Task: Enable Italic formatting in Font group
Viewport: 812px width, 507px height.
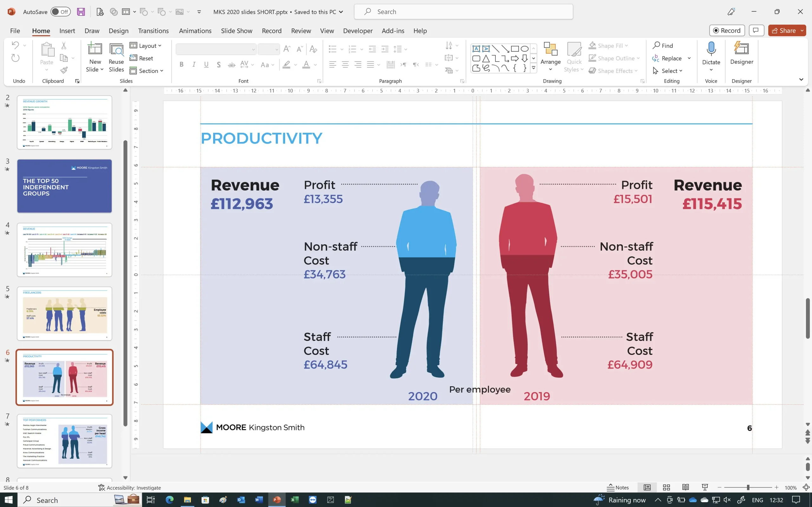Action: 193,64
